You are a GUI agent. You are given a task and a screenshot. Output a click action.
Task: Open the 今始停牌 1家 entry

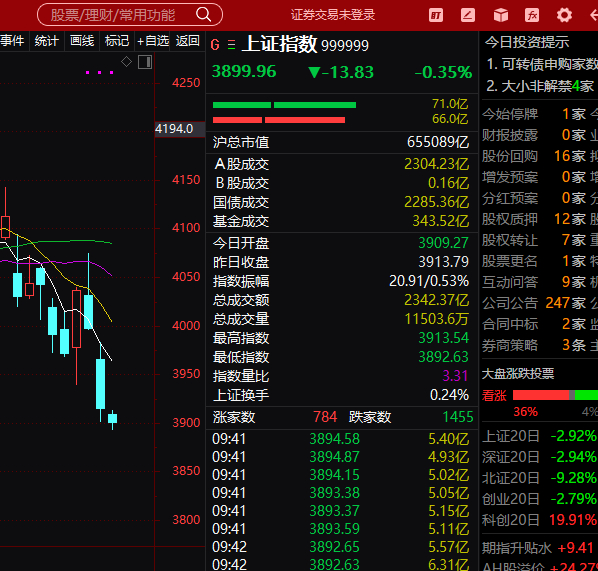pyautogui.click(x=534, y=114)
